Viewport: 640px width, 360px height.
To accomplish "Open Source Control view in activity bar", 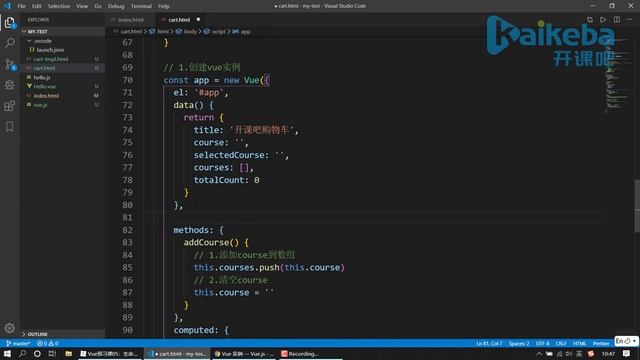I will coord(10,64).
